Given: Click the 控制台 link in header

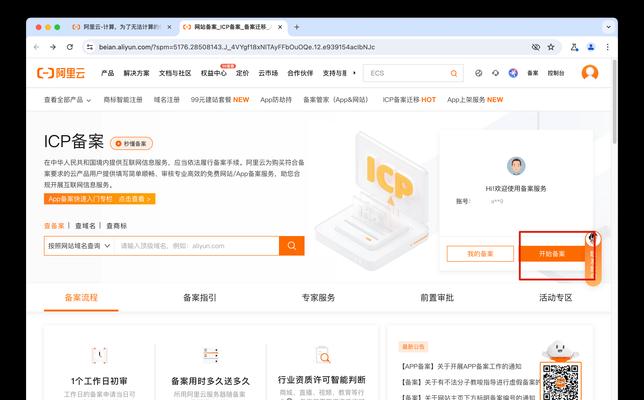Looking at the screenshot, I should pyautogui.click(x=556, y=73).
